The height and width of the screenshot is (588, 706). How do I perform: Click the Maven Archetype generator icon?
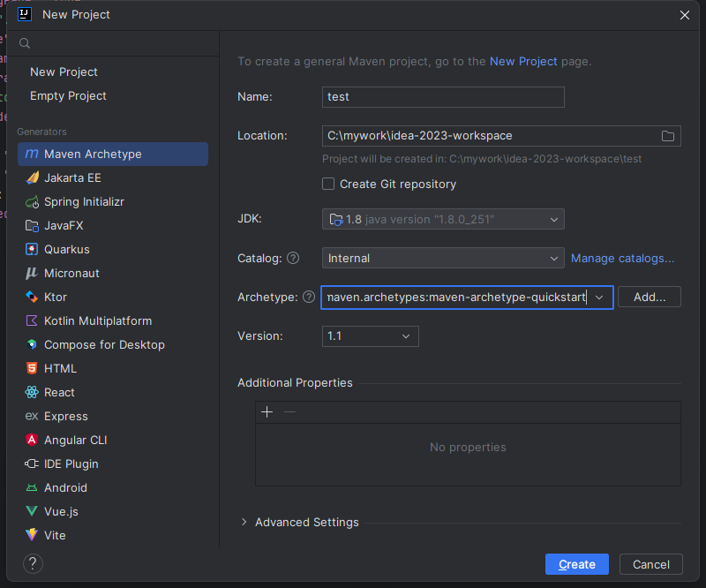[32, 154]
